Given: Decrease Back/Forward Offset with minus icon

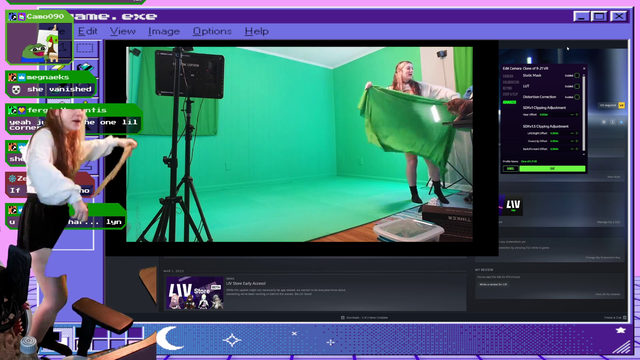Looking at the screenshot, I should pos(572,149).
